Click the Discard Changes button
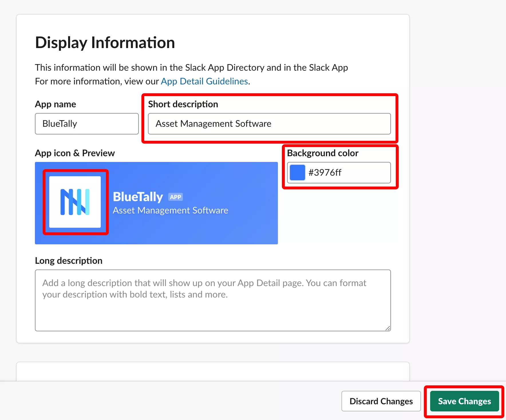Viewport: 506px width, 420px height. 381,401
